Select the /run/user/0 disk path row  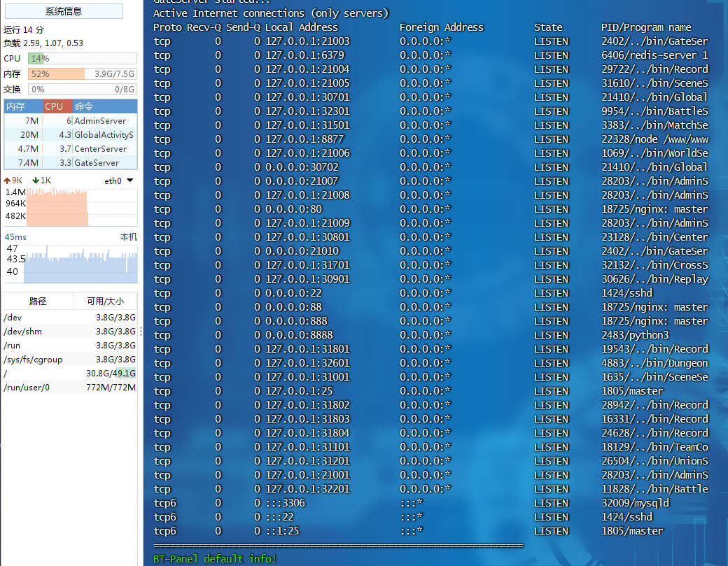[x=69, y=387]
